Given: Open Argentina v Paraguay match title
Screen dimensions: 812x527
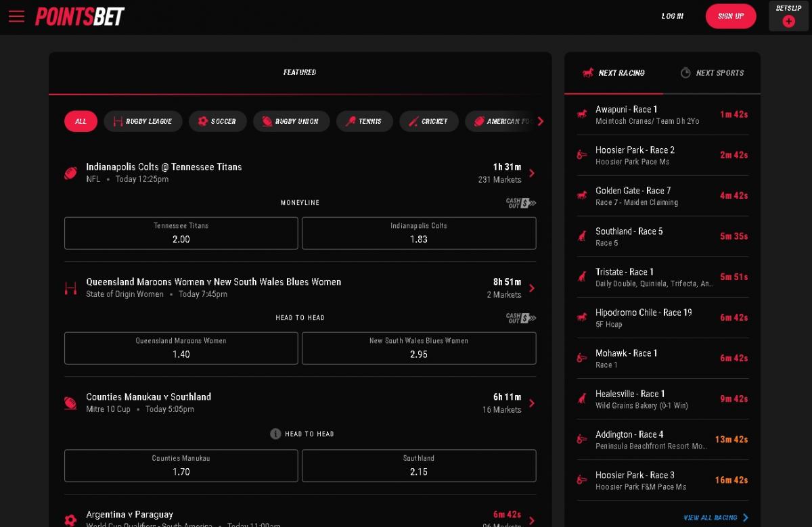Looking at the screenshot, I should [x=129, y=515].
